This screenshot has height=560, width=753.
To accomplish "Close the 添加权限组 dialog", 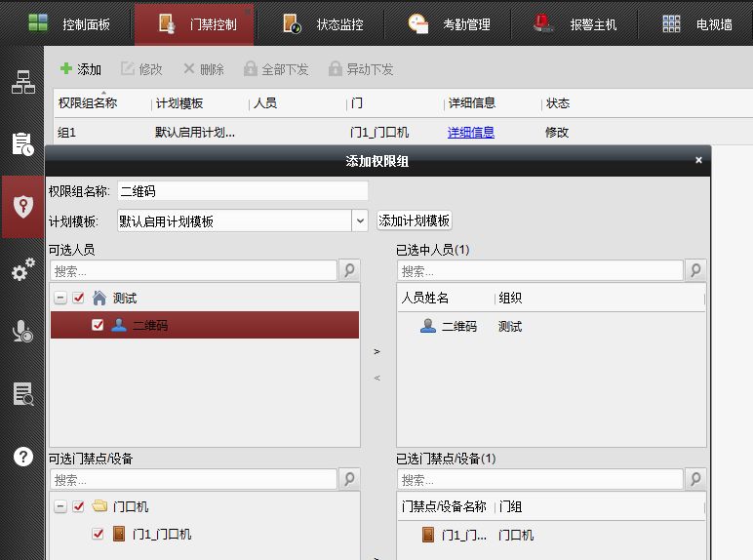I will pyautogui.click(x=698, y=160).
